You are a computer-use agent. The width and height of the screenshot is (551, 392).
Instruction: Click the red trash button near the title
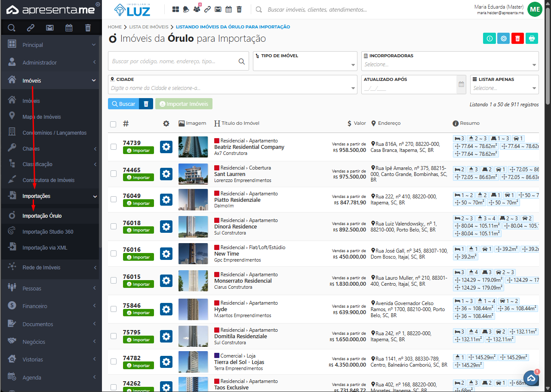(x=517, y=38)
